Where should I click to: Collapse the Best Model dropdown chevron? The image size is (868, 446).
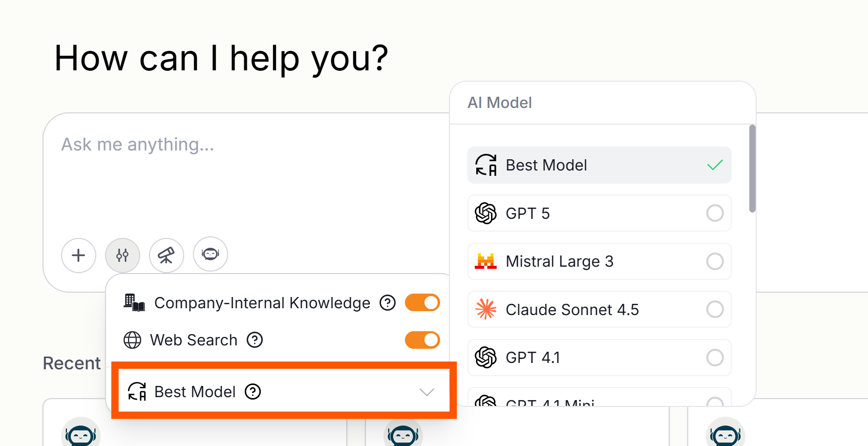427,392
